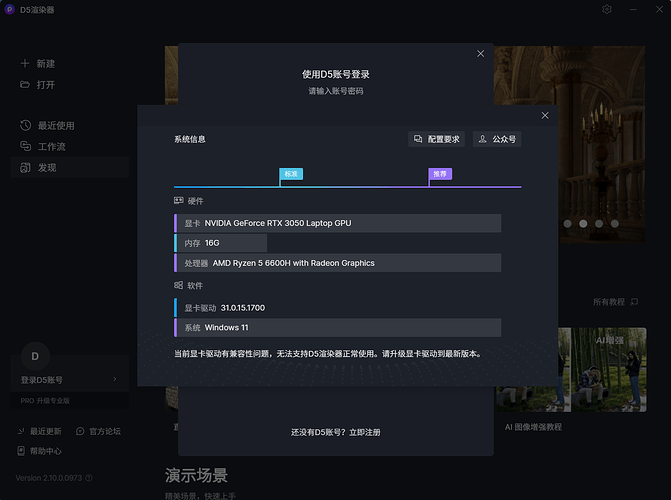The height and width of the screenshot is (500, 671).
Task: Click 立即注册 register link
Action: click(x=365, y=432)
